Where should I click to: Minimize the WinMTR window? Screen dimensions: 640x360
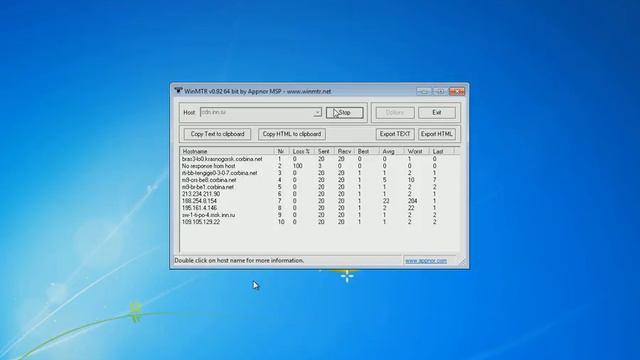point(424,91)
